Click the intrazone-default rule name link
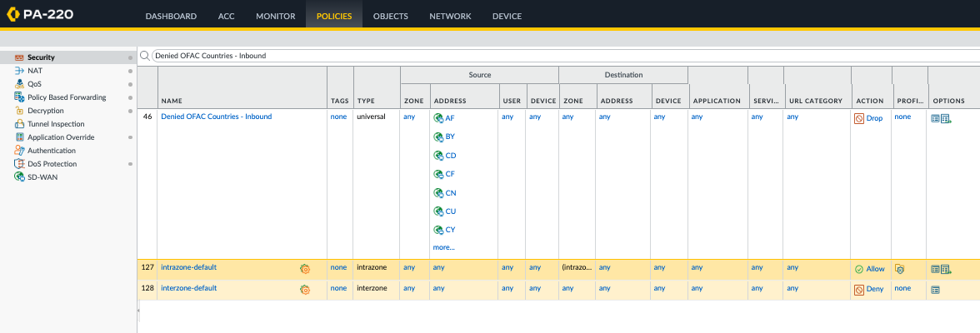This screenshot has height=333, width=980. [188, 267]
